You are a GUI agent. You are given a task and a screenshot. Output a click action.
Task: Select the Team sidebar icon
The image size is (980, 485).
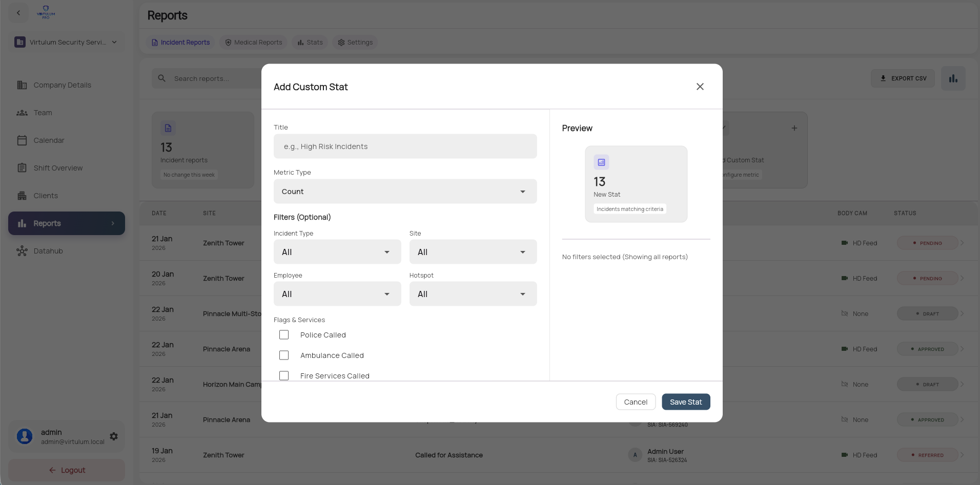tap(43, 112)
